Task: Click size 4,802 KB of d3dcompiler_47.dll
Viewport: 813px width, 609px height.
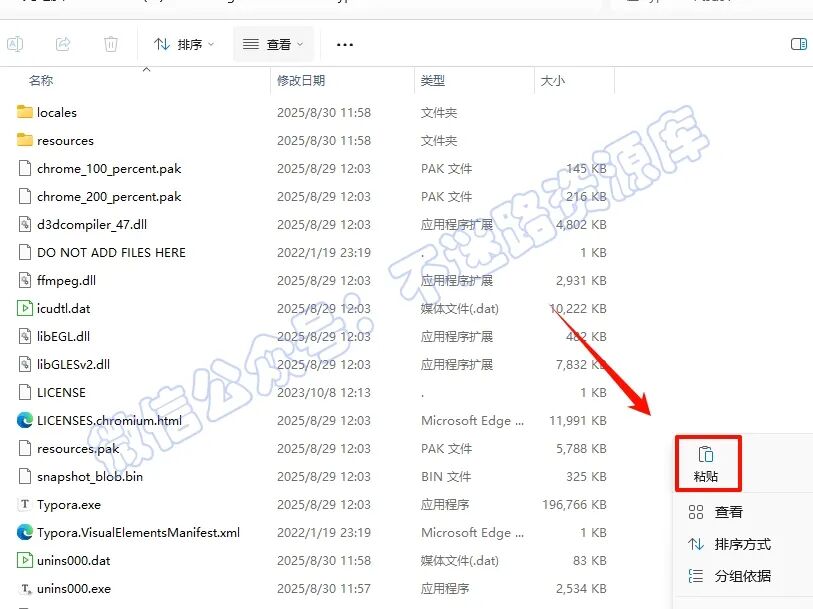Action: pyautogui.click(x=581, y=224)
